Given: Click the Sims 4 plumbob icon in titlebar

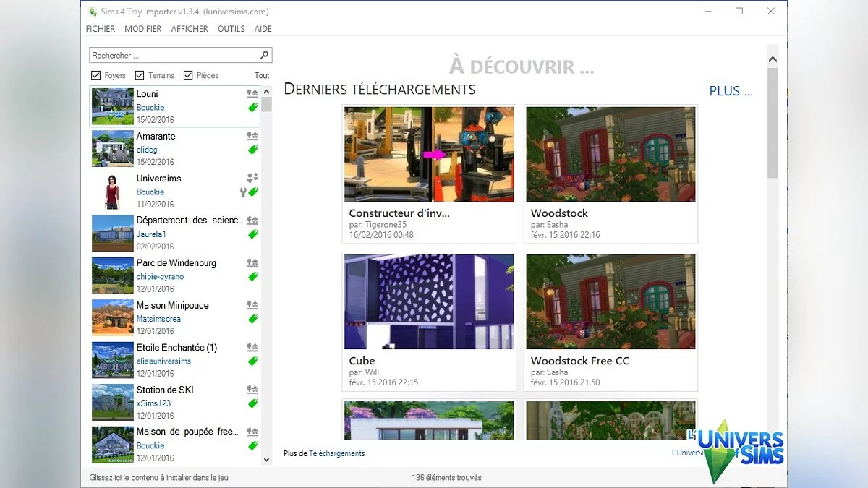Looking at the screenshot, I should point(92,12).
